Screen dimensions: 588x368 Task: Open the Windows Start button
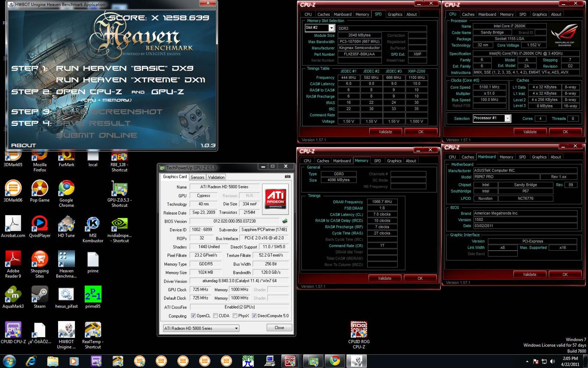click(10, 361)
